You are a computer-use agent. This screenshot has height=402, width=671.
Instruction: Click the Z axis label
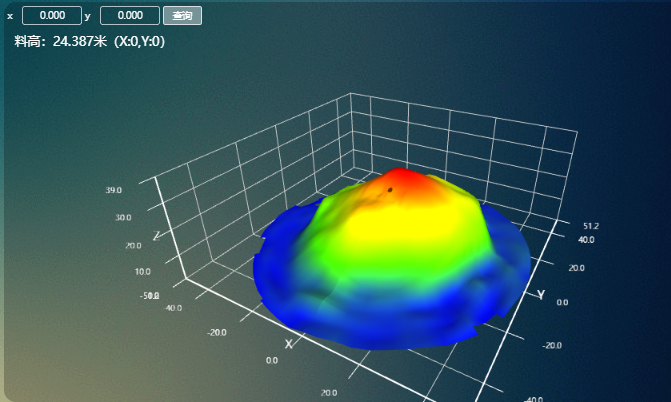(156, 236)
